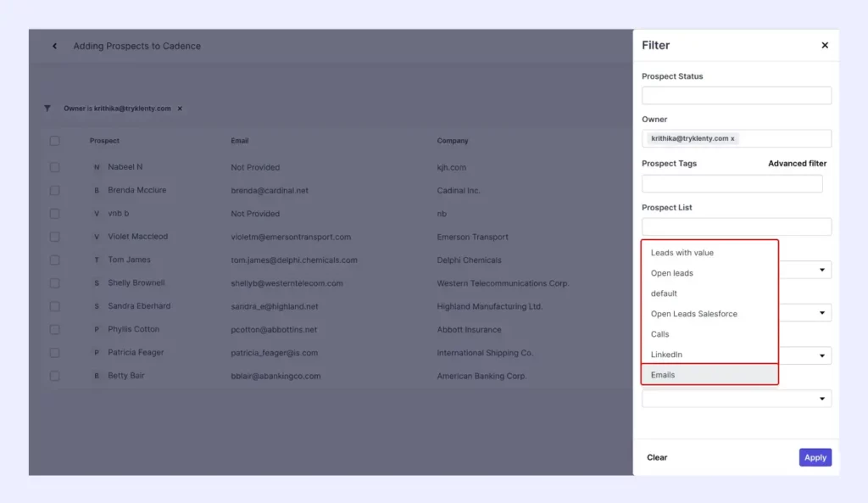Image resolution: width=868 pixels, height=503 pixels.
Task: Click into the Owner field
Action: [x=737, y=138]
